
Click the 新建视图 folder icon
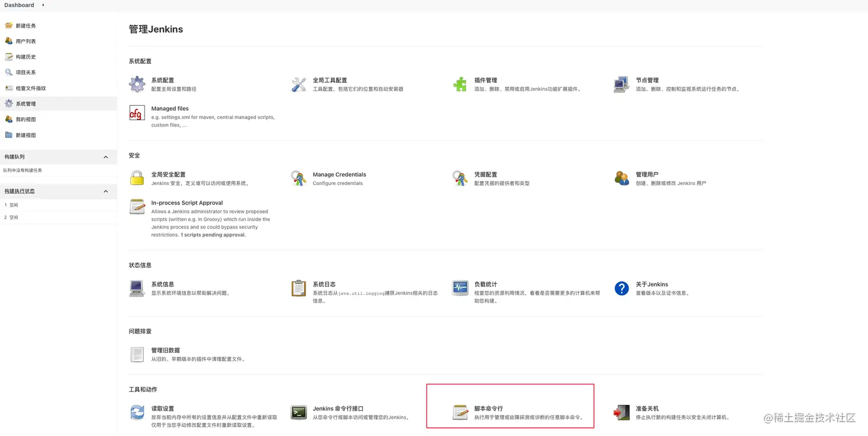[x=9, y=135]
